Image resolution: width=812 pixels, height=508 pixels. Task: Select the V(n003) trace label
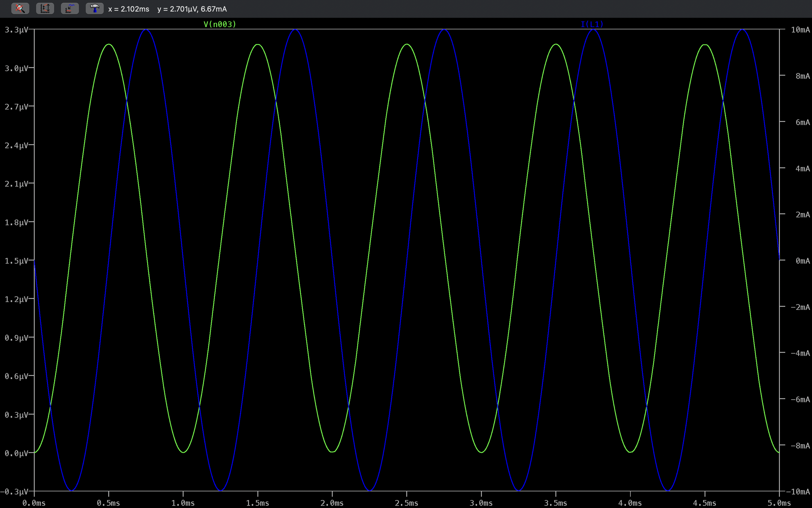tap(220, 24)
